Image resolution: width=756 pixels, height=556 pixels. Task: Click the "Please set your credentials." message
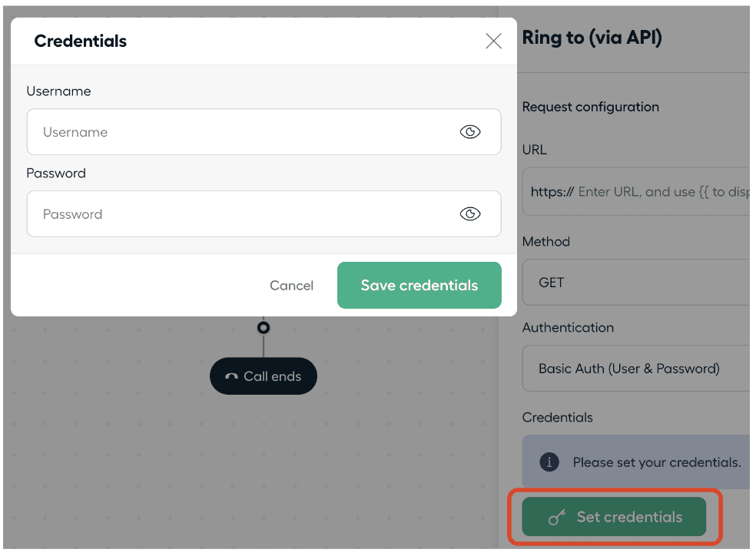point(657,462)
